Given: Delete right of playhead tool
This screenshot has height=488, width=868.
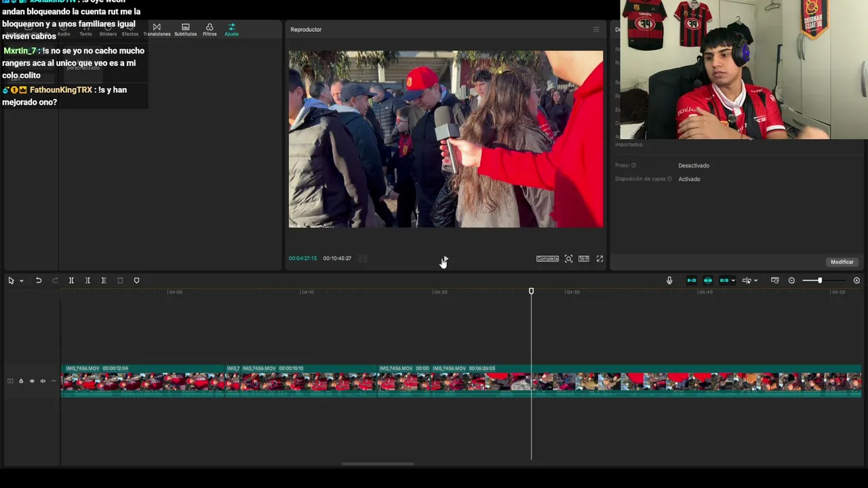Looking at the screenshot, I should [104, 281].
